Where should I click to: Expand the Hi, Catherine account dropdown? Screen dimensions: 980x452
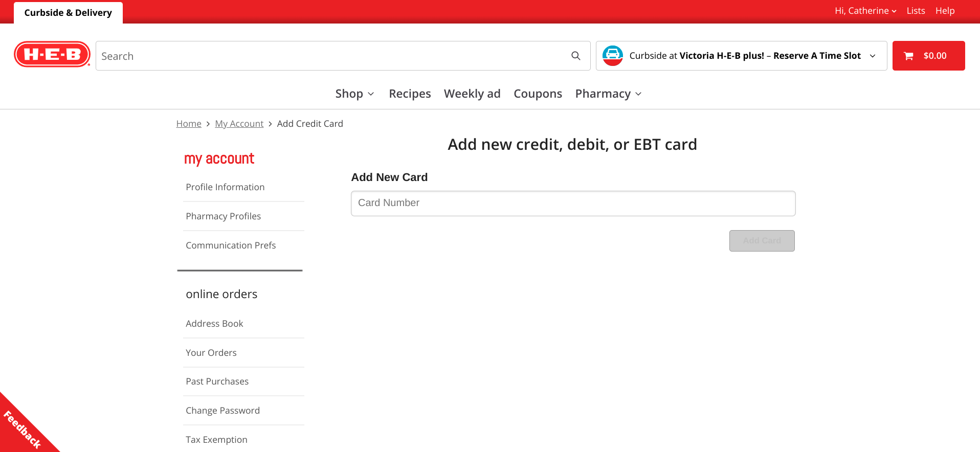pyautogui.click(x=865, y=11)
